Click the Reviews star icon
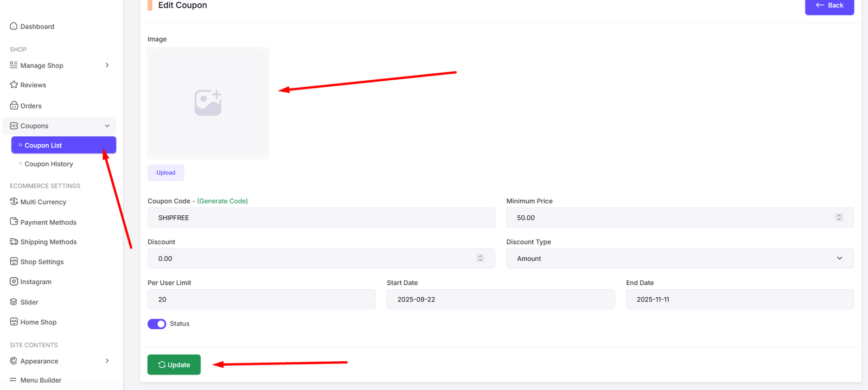 [14, 85]
